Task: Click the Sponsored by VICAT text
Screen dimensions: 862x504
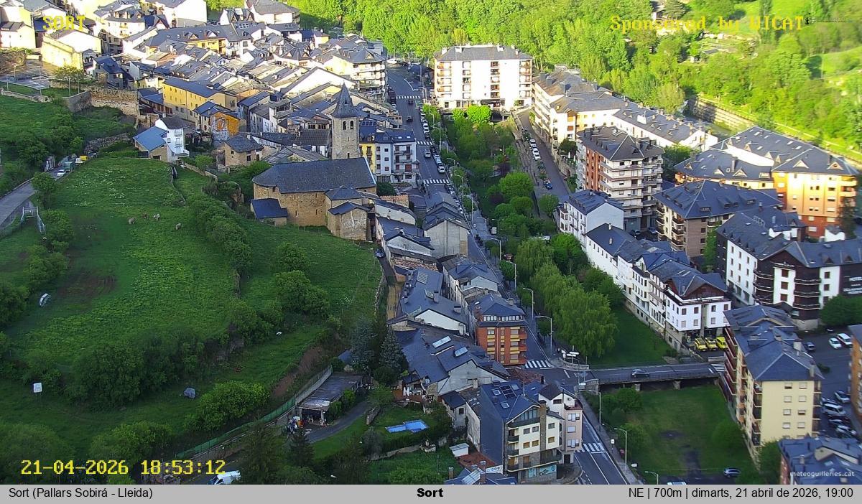Action: (x=707, y=24)
